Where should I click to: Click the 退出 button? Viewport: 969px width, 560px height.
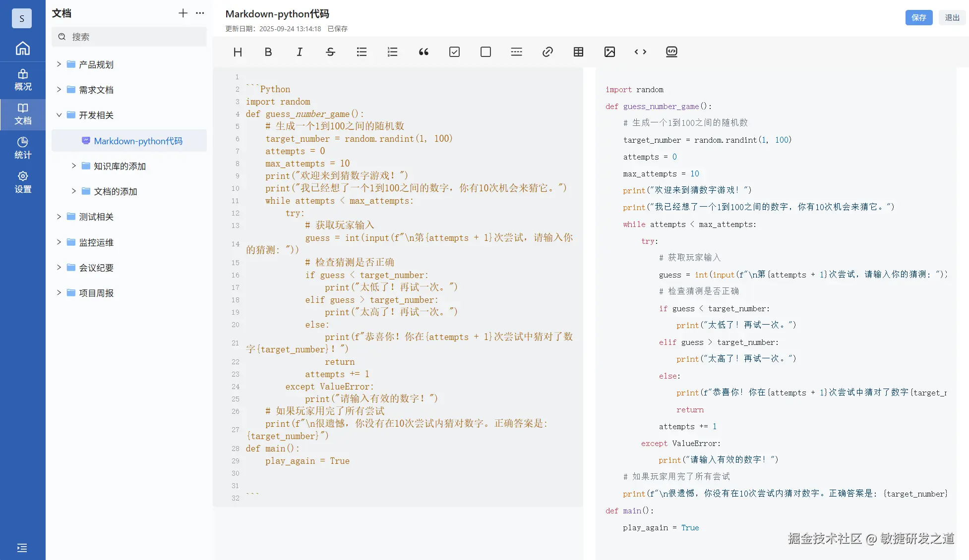click(x=952, y=18)
